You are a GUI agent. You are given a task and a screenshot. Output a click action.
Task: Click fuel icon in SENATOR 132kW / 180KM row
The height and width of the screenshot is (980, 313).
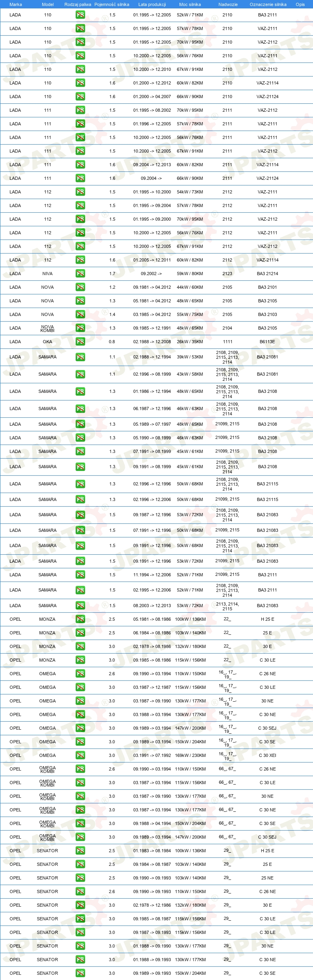80,905
